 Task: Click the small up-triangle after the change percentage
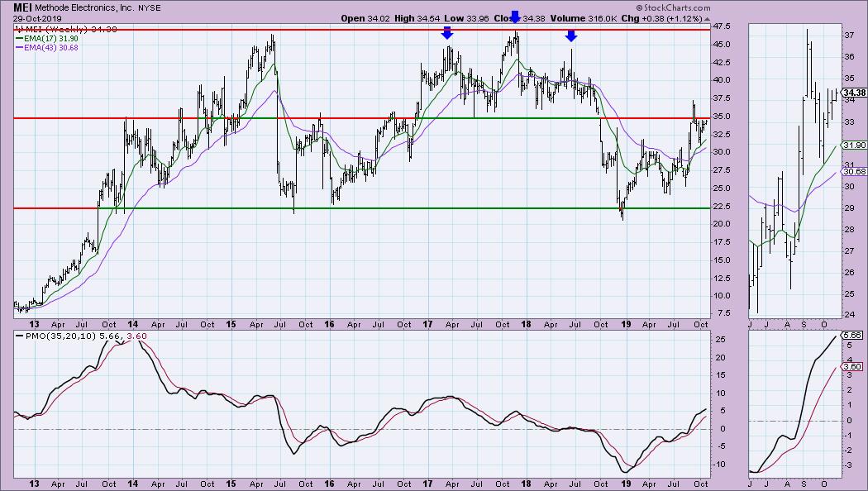(707, 19)
